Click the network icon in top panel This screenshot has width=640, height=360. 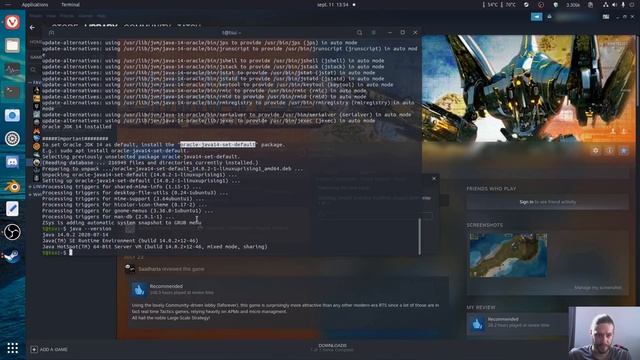pyautogui.click(x=606, y=5)
